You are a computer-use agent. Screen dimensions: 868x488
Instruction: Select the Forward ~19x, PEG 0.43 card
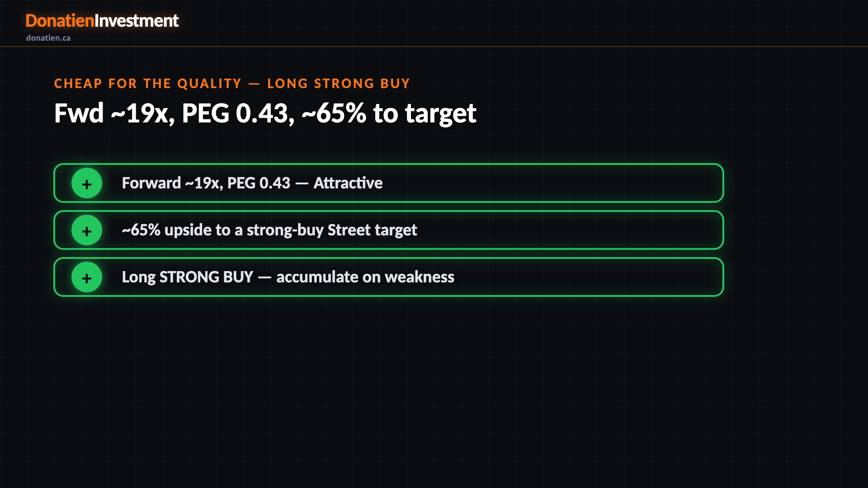389,183
